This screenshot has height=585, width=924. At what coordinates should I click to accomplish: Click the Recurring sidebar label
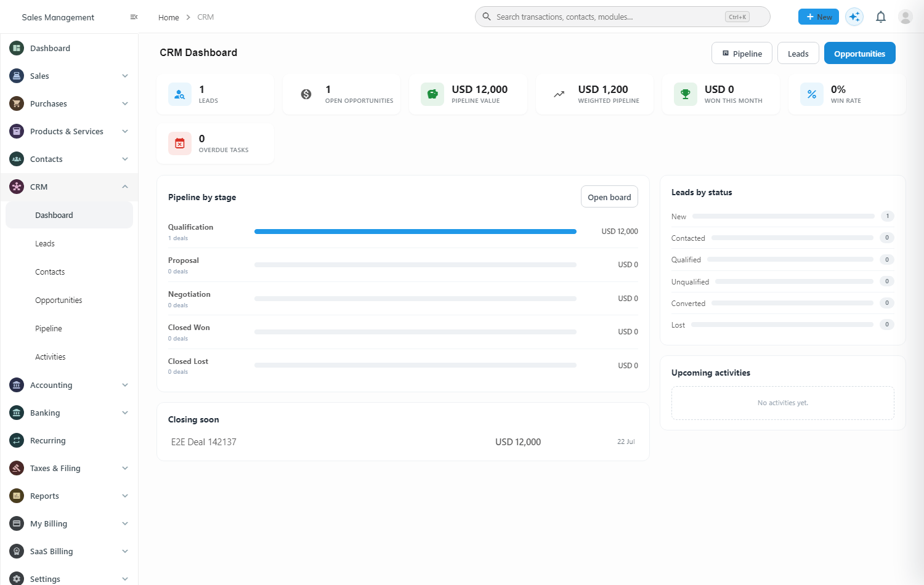(47, 440)
